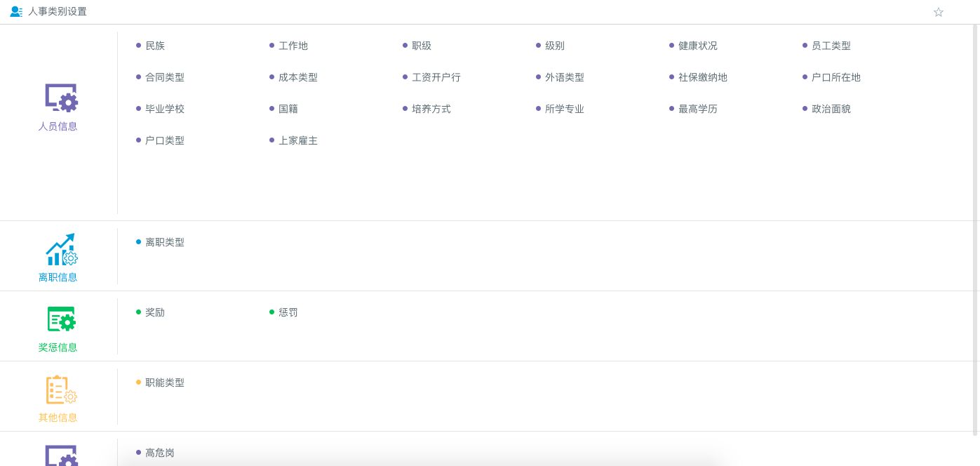Click the 人员信息 gear monitor icon
Image resolution: width=980 pixels, height=466 pixels.
[x=61, y=98]
